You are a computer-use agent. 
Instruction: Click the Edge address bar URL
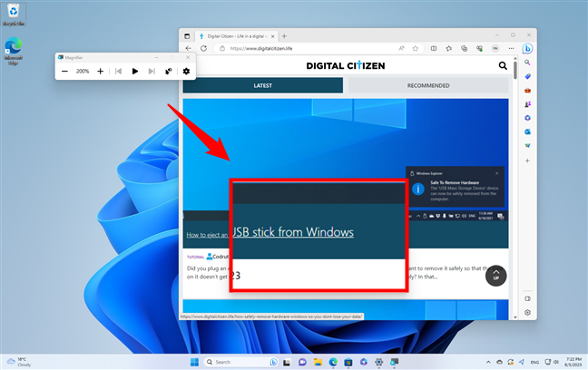(x=261, y=48)
